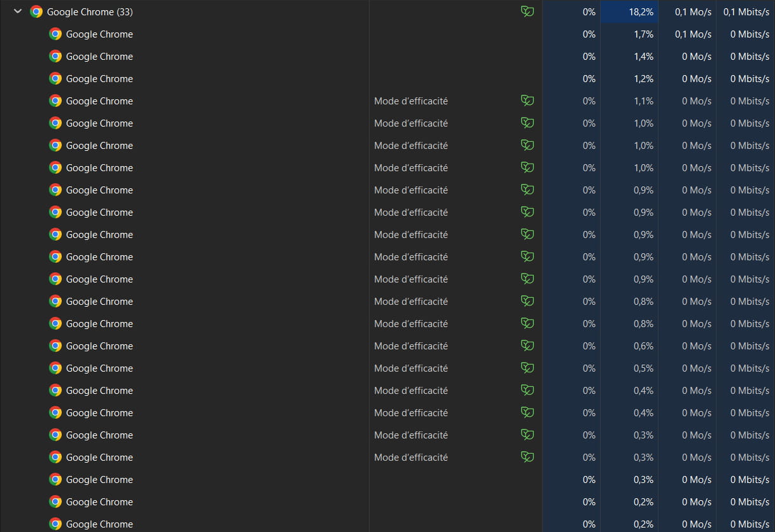Select Google Chrome name in the 1,7% row

point(99,34)
